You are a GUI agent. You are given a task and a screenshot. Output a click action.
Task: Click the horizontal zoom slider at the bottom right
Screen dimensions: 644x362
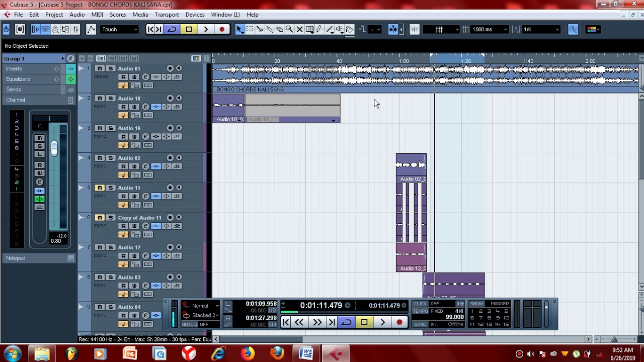point(614,339)
